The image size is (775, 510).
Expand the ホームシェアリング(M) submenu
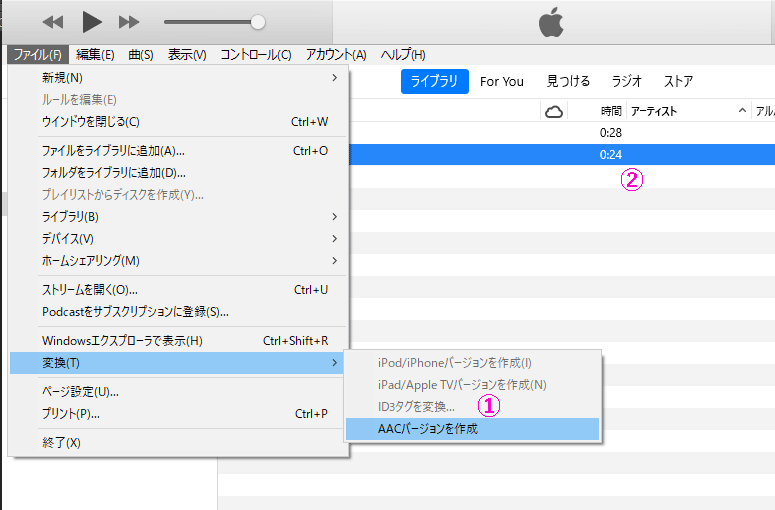tap(178, 260)
